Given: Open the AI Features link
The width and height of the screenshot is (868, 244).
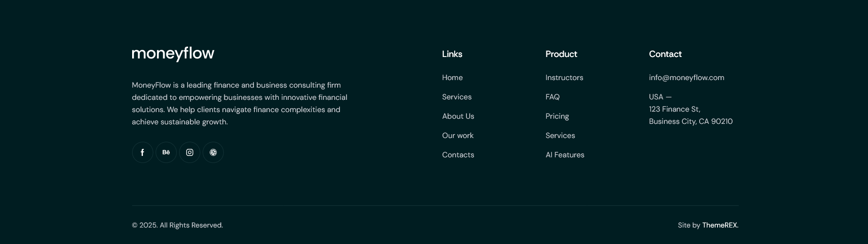Looking at the screenshot, I should click(x=565, y=155).
